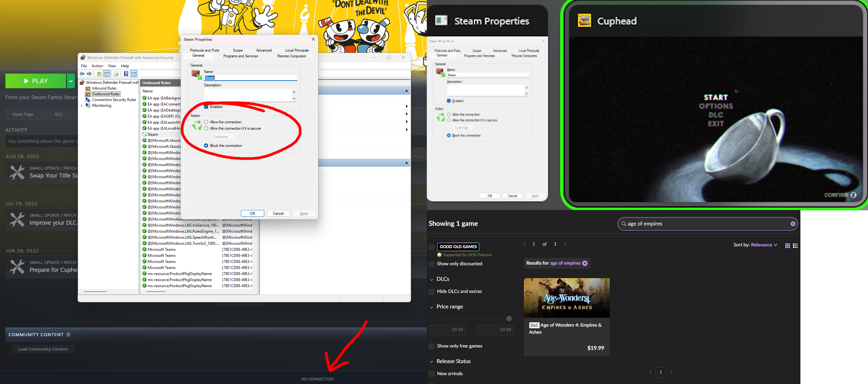
Task: Switch to the Scope tab
Action: coord(238,50)
